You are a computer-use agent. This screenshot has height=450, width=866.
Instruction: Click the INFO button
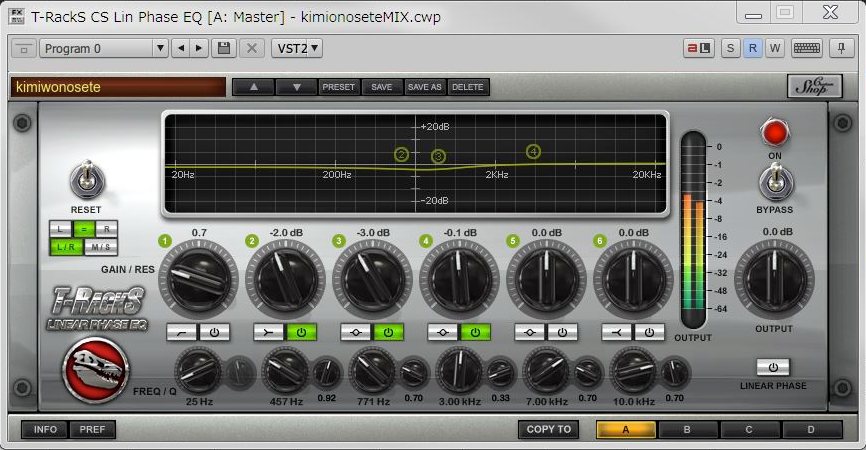45,430
